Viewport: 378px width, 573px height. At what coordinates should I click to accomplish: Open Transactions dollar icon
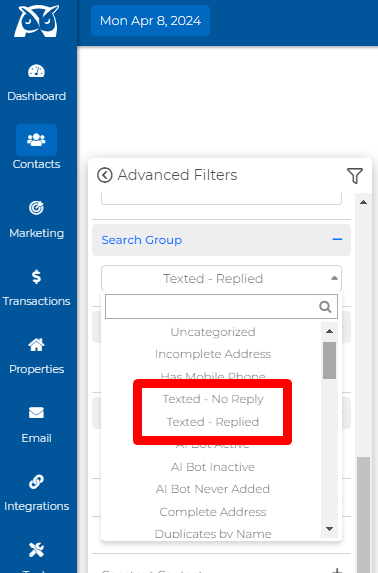point(36,277)
